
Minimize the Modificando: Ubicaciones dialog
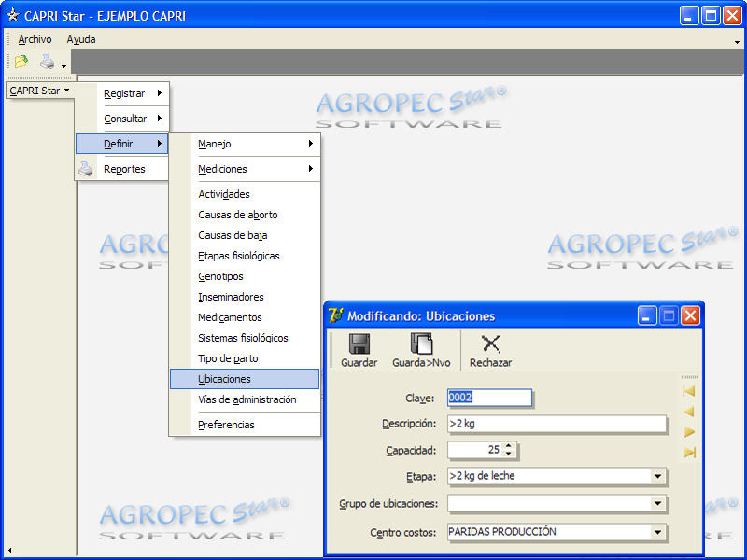[646, 315]
